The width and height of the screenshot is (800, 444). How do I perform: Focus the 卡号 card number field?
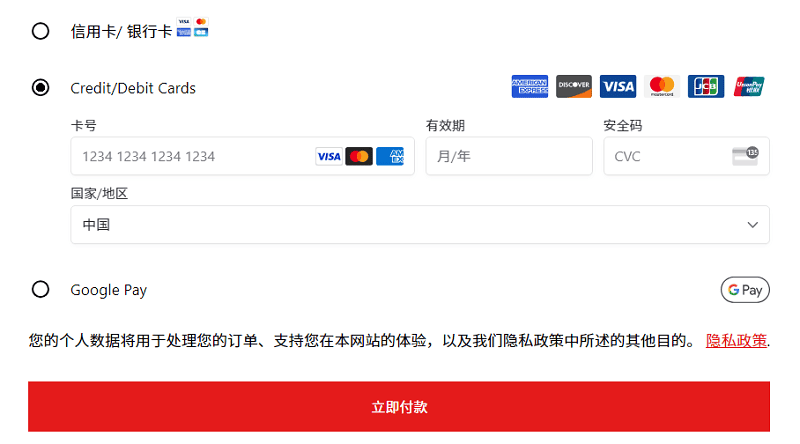tap(242, 156)
